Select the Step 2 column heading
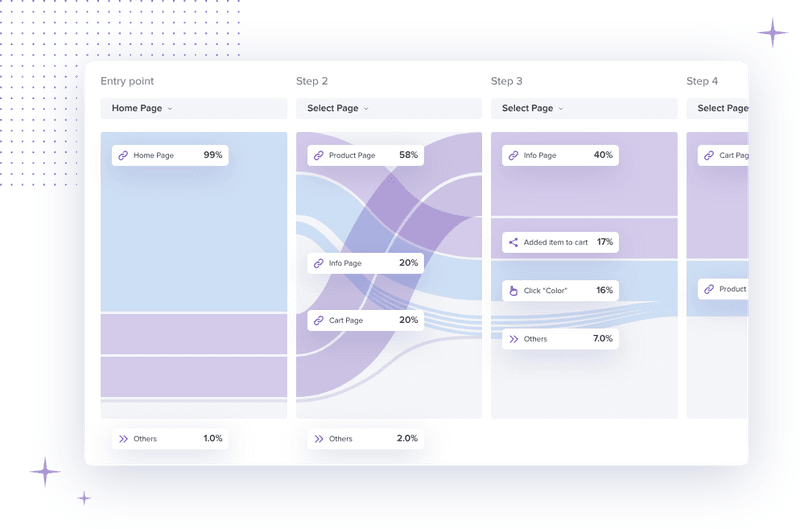This screenshot has height=529, width=800. click(312, 81)
